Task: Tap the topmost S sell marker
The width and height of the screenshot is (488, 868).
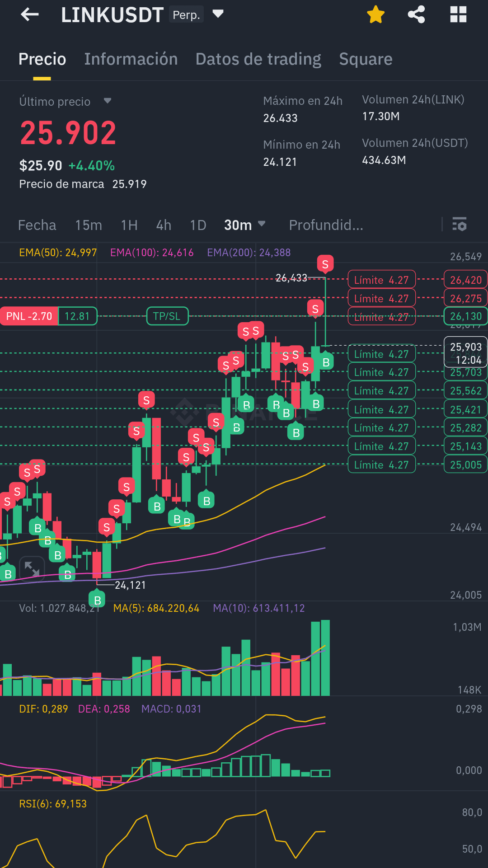Action: 325,264
